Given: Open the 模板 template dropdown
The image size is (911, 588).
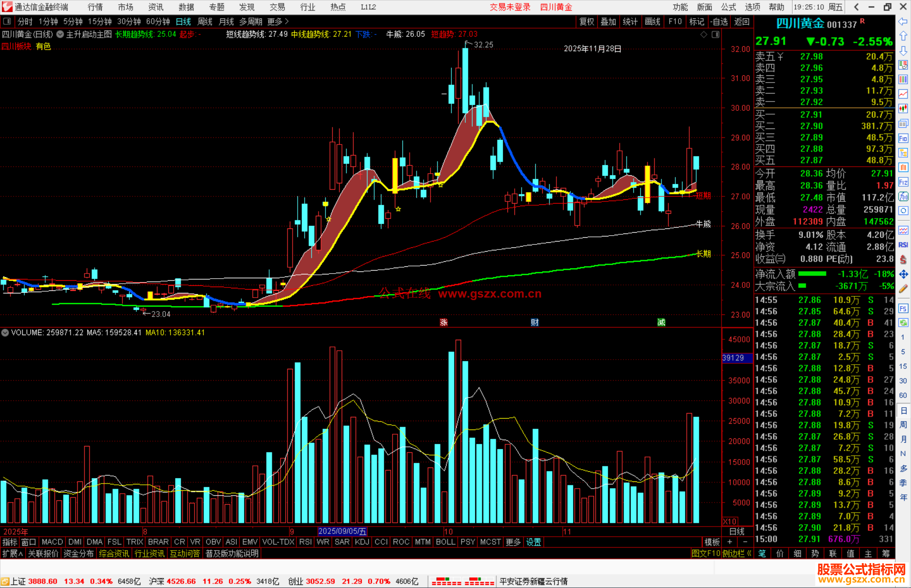Looking at the screenshot, I should click(712, 542).
